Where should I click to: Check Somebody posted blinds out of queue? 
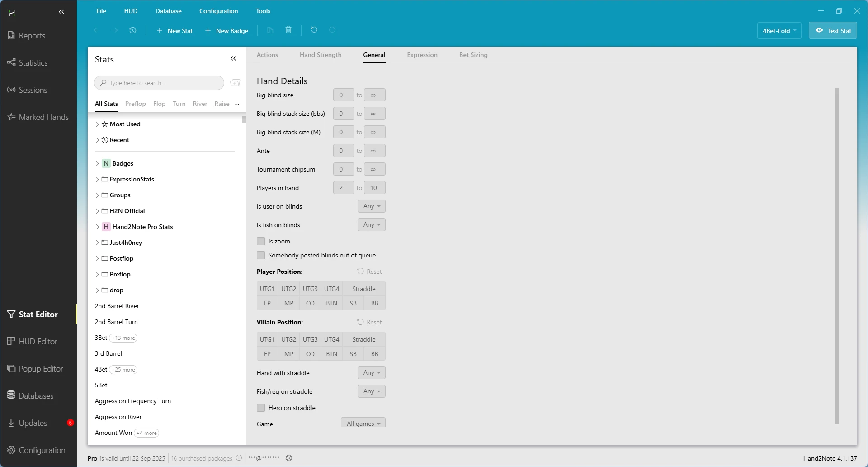click(x=261, y=255)
